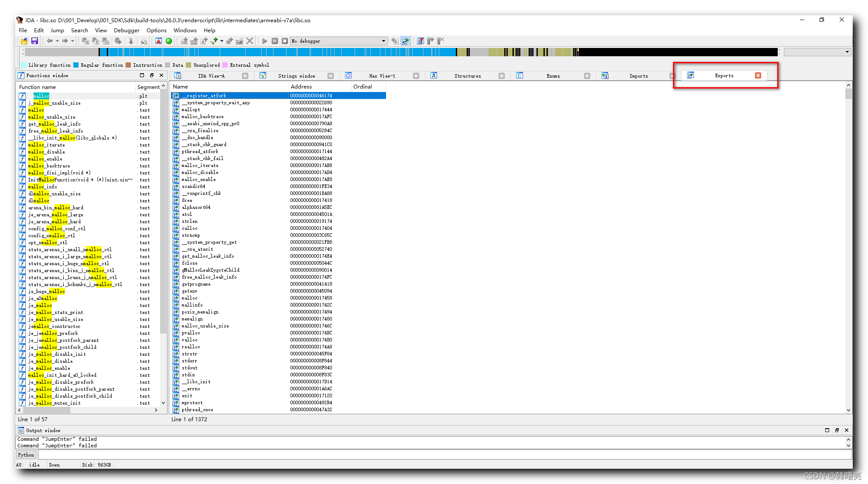Select the __register_atfork export row
Screen dimensions: 868x484
click(278, 95)
